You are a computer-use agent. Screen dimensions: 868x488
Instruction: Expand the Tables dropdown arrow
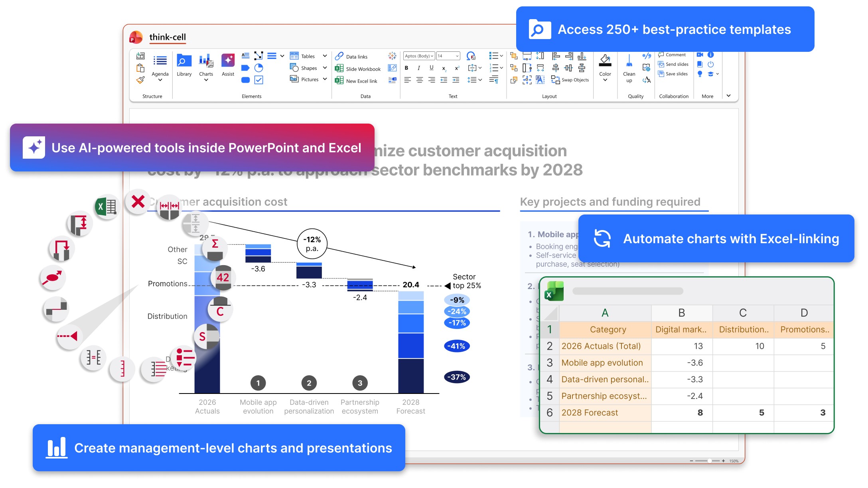tap(325, 56)
